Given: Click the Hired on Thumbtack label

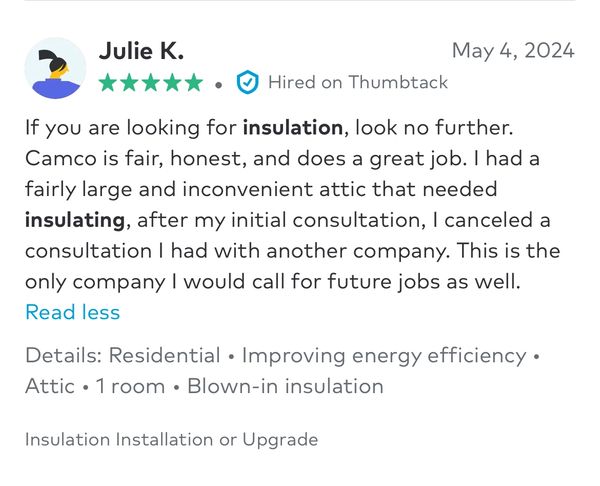Looking at the screenshot, I should tap(357, 83).
